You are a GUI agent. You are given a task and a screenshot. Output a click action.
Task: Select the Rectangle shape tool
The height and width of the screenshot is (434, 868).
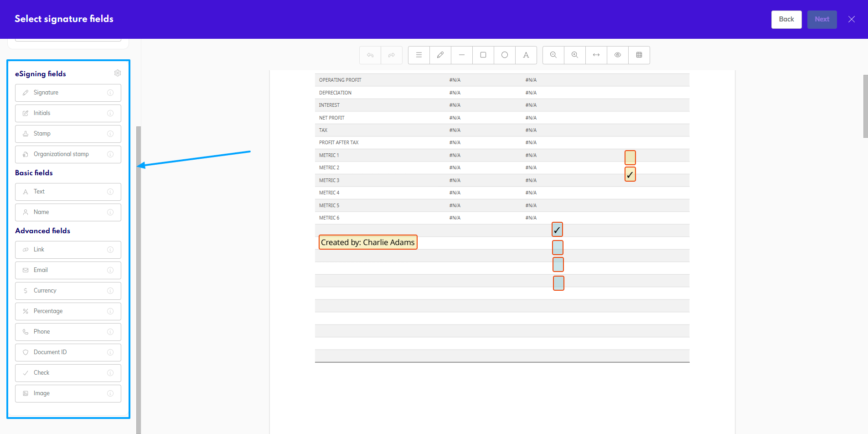click(483, 55)
